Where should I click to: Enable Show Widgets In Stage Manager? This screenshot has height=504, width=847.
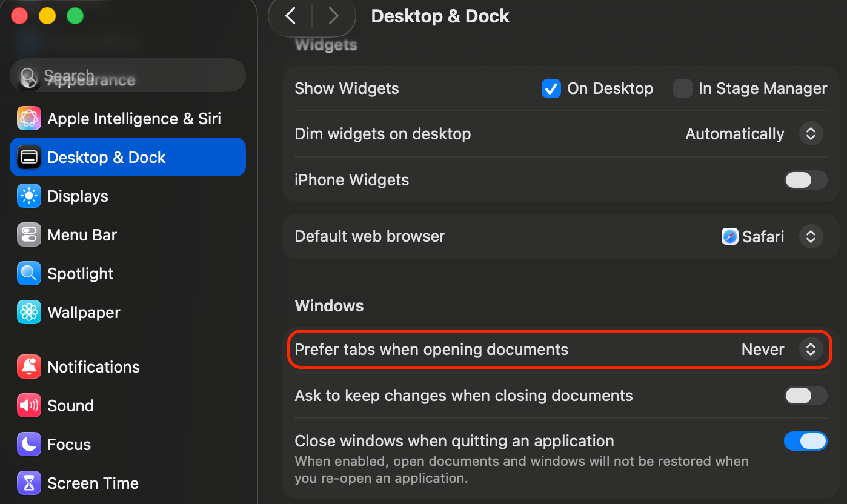pos(683,89)
